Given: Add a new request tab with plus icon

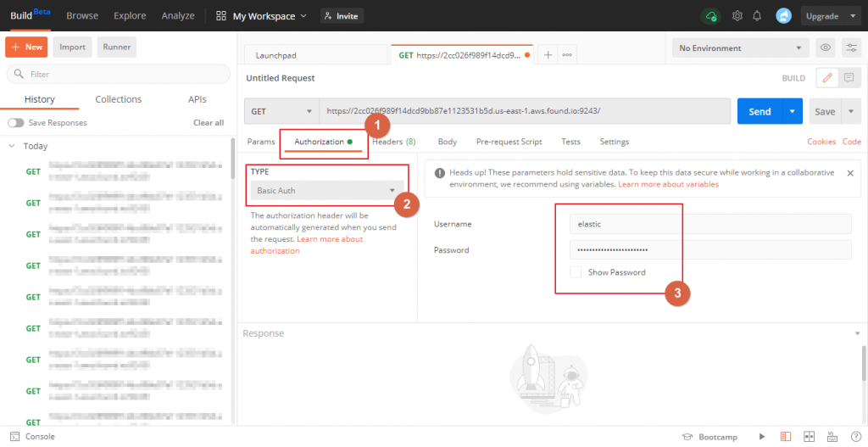Looking at the screenshot, I should click(548, 55).
